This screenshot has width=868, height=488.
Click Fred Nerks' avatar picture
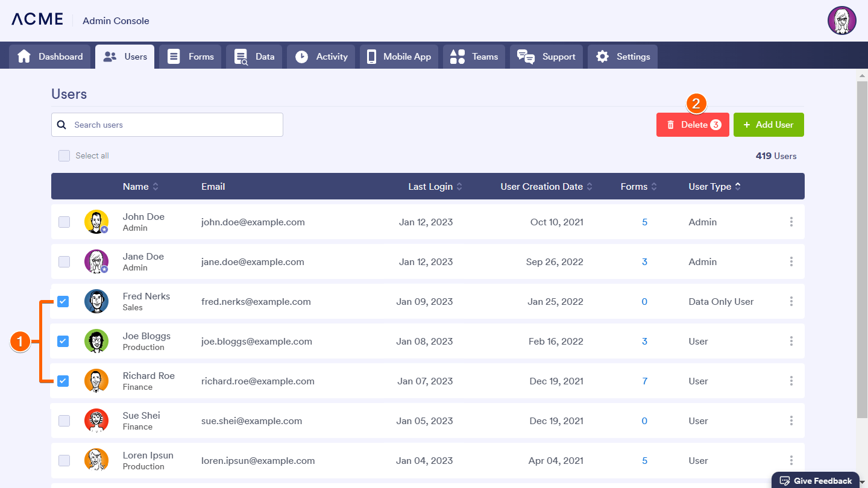(96, 301)
